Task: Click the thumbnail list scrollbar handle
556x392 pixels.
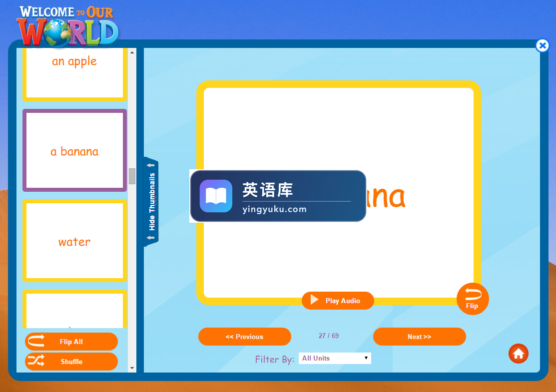Action: [x=132, y=176]
